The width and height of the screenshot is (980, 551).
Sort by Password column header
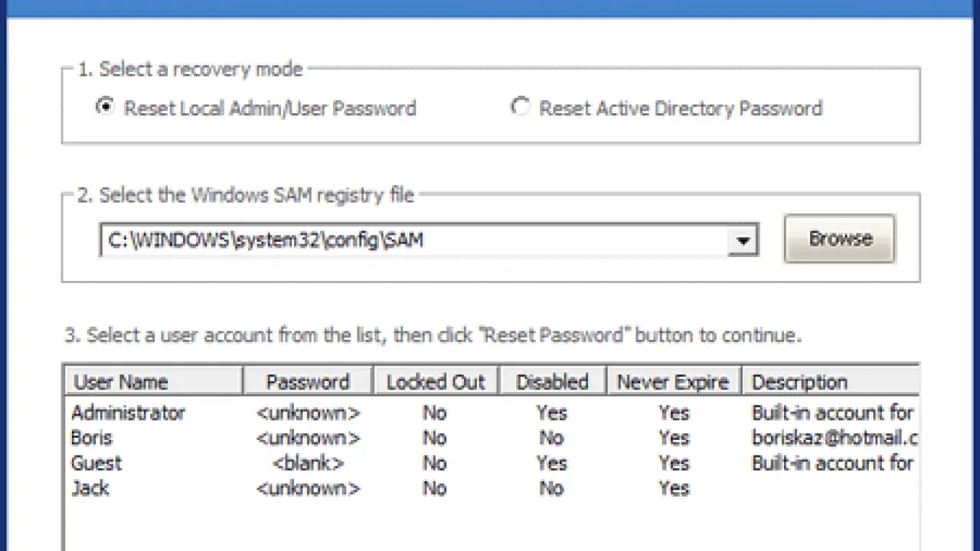coord(308,381)
